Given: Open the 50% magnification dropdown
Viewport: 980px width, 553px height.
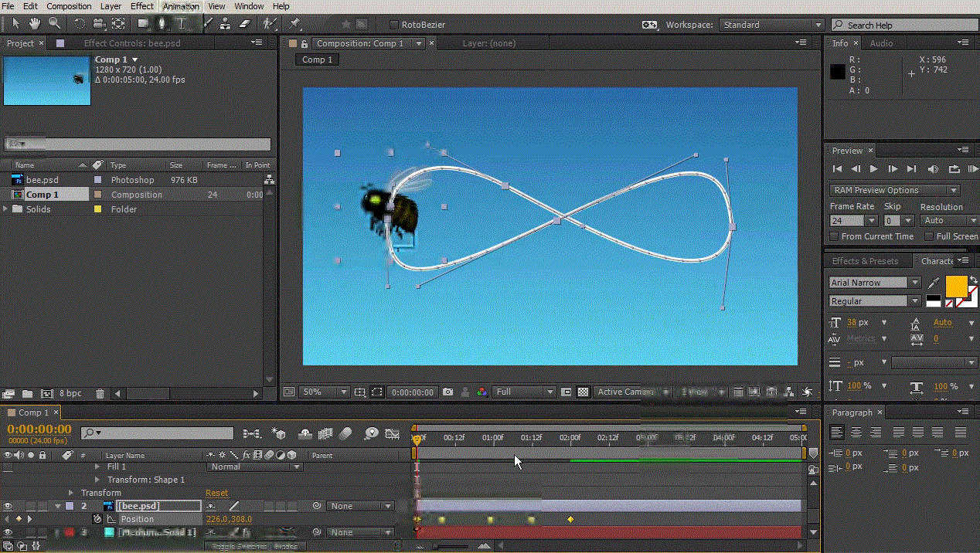Looking at the screenshot, I should point(325,392).
